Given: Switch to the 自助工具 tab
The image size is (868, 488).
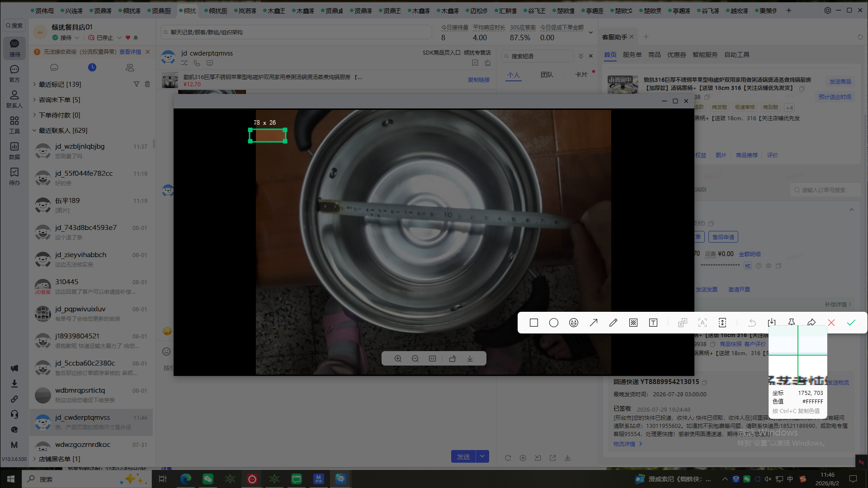Looking at the screenshot, I should pyautogui.click(x=736, y=55).
